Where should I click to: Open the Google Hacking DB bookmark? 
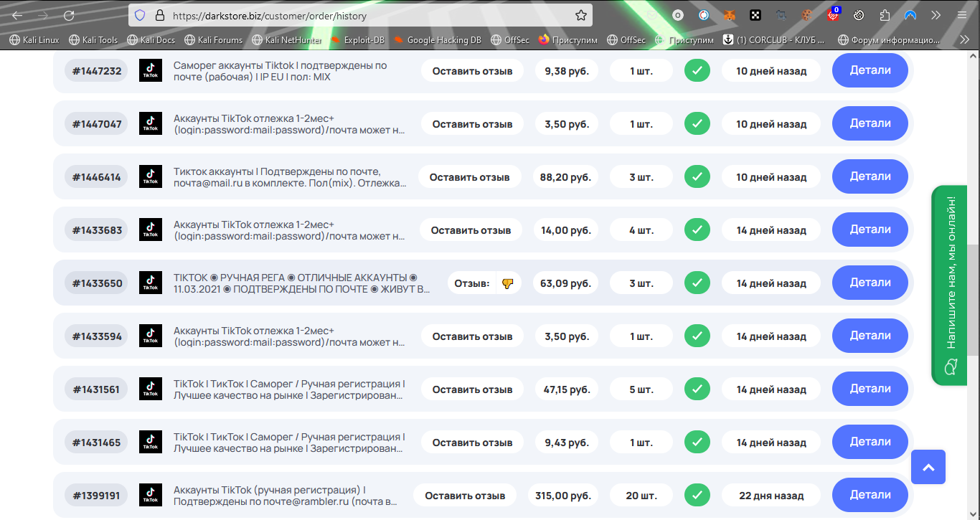(438, 40)
